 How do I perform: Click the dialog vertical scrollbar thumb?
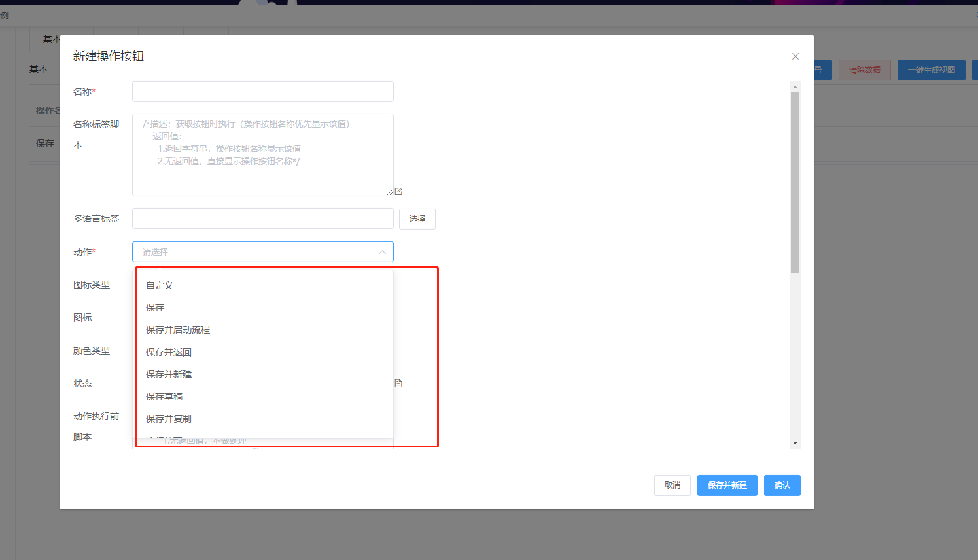pyautogui.click(x=795, y=183)
